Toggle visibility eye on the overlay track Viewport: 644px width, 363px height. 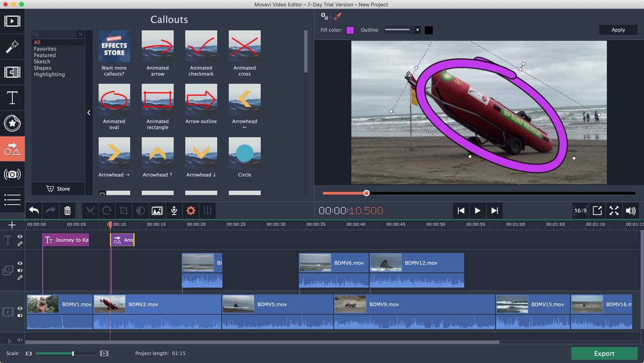pos(20,263)
